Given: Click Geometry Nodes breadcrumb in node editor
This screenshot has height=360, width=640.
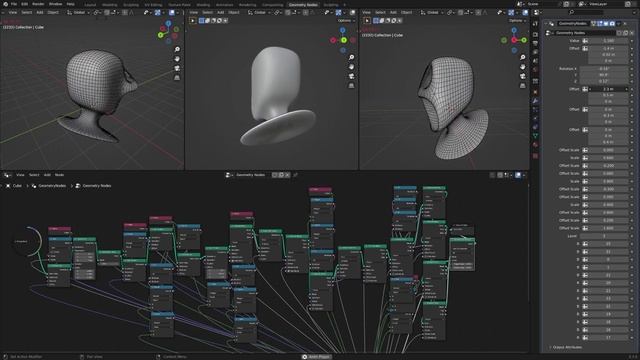Looking at the screenshot, I should (97, 186).
